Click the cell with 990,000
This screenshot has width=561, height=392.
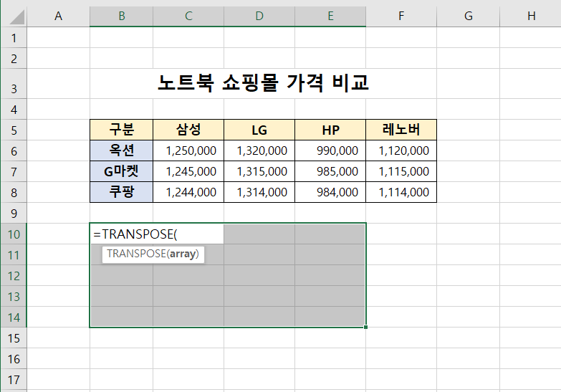[330, 150]
